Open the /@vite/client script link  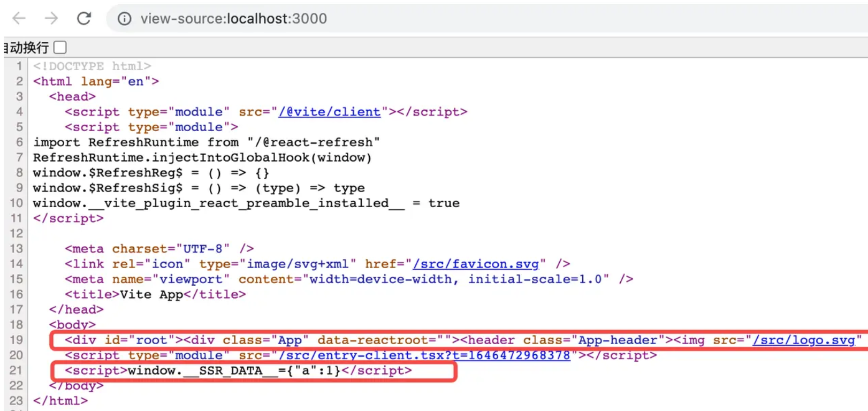click(x=330, y=112)
